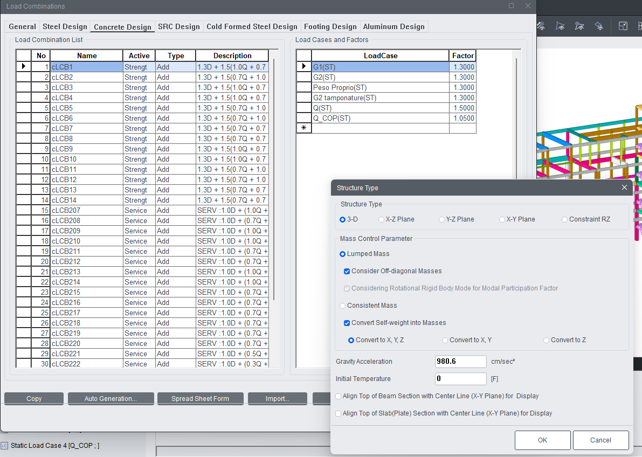Click the G1(ST) load case cell
The width and height of the screenshot is (642, 457).
[380, 67]
